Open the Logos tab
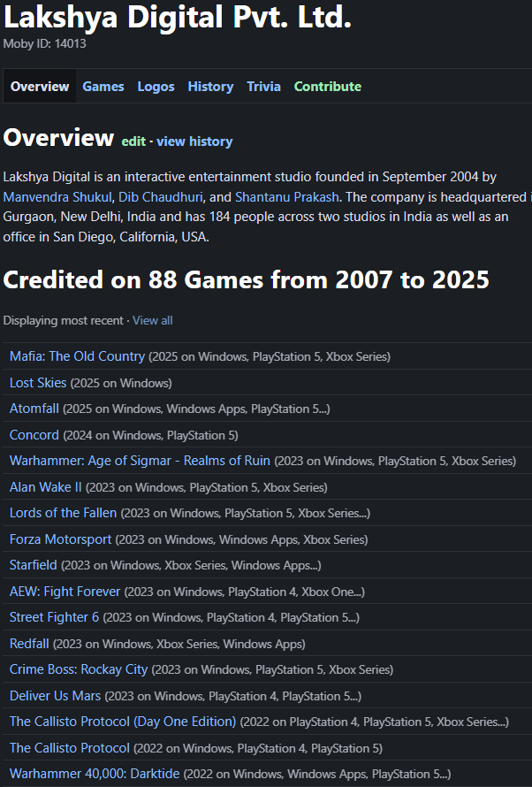532x787 pixels. [x=156, y=87]
